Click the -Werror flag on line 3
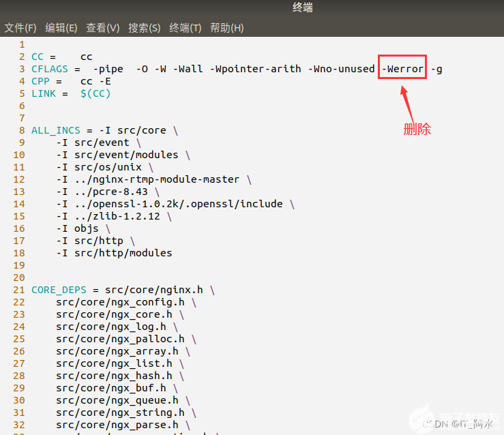This screenshot has width=504, height=435. (402, 69)
